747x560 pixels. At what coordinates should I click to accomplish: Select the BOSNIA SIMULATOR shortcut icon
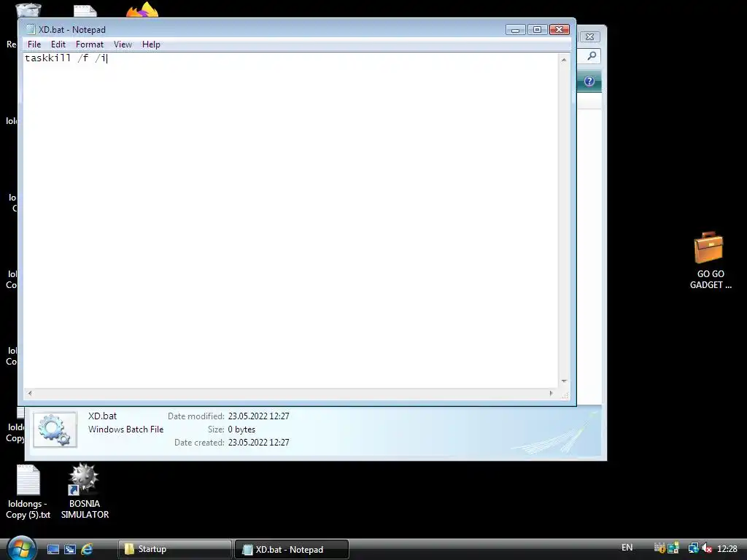coord(85,491)
